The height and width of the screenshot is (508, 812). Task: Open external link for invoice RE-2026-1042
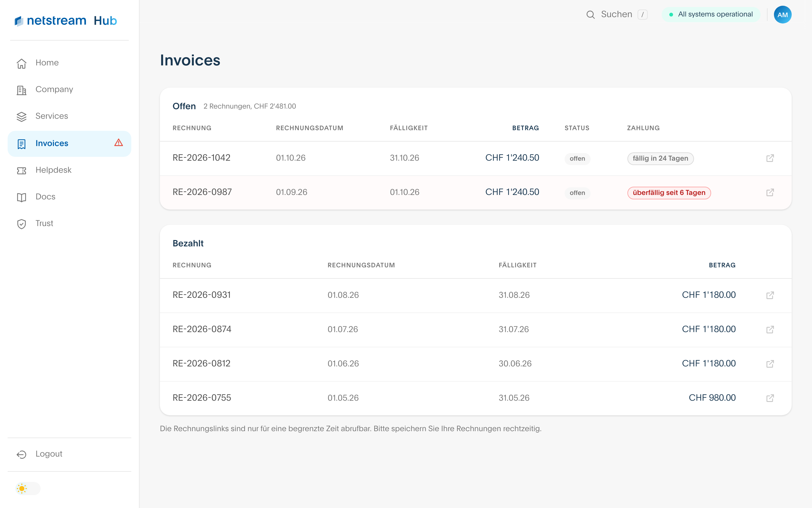tap(770, 158)
